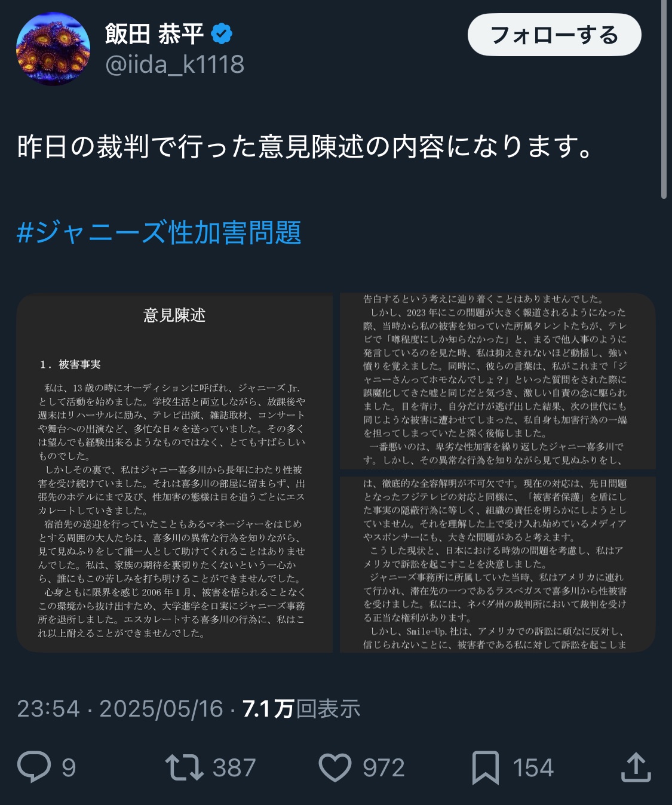Click the reply speech bubble icon
The image size is (672, 805).
(x=34, y=767)
